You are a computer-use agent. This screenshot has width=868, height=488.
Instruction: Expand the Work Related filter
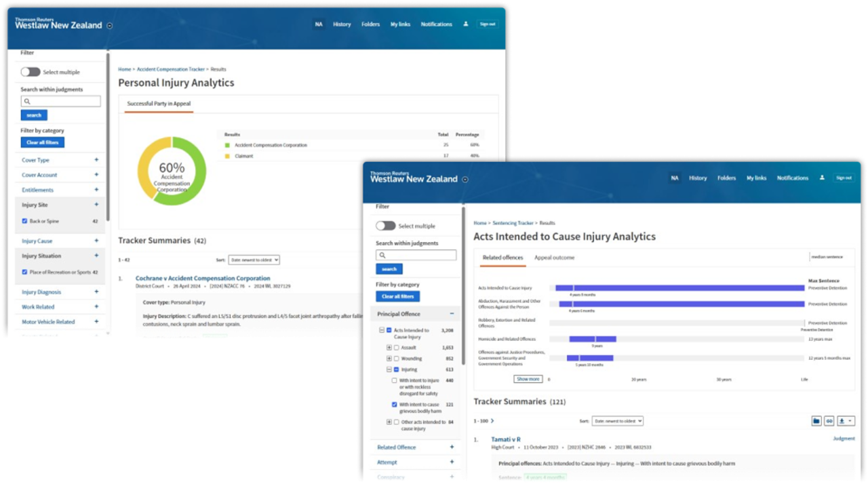pyautogui.click(x=96, y=307)
